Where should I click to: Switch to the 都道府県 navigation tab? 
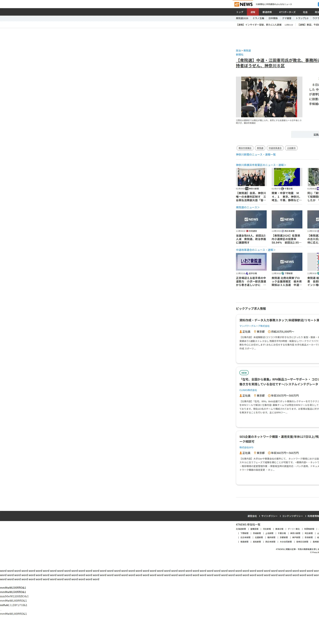(x=267, y=12)
